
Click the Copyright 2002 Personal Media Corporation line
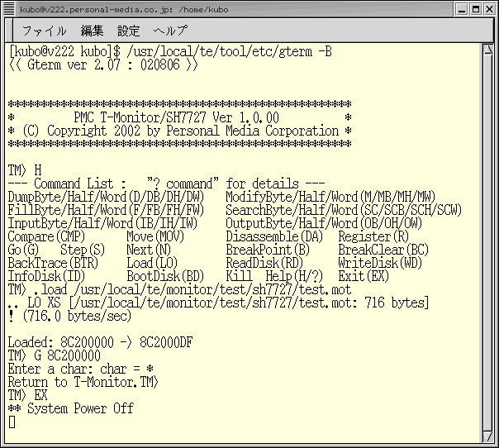tap(180, 131)
